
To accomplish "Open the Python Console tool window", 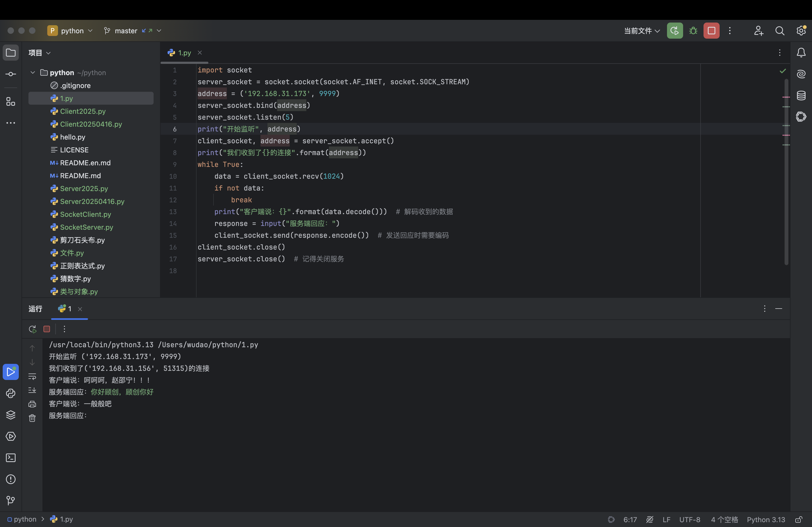I will coord(10,393).
